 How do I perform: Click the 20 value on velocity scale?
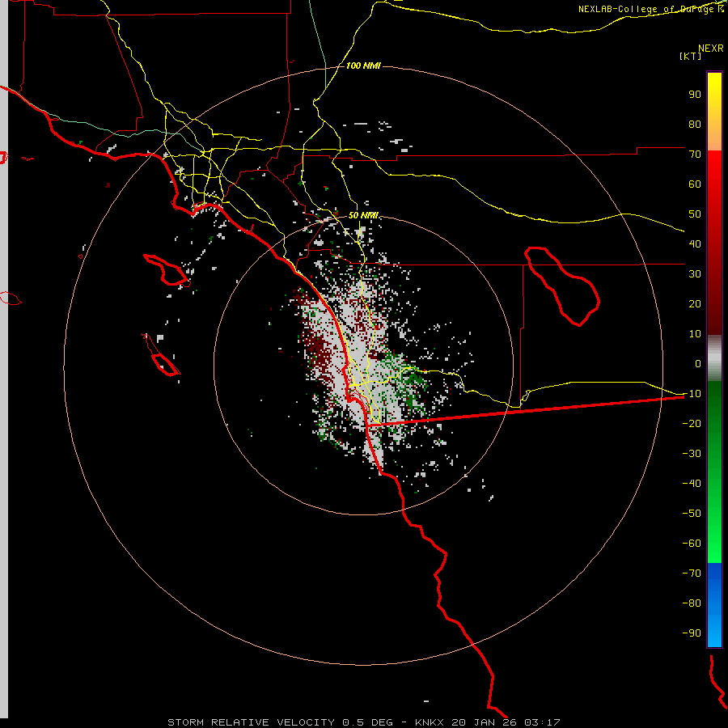[695, 303]
